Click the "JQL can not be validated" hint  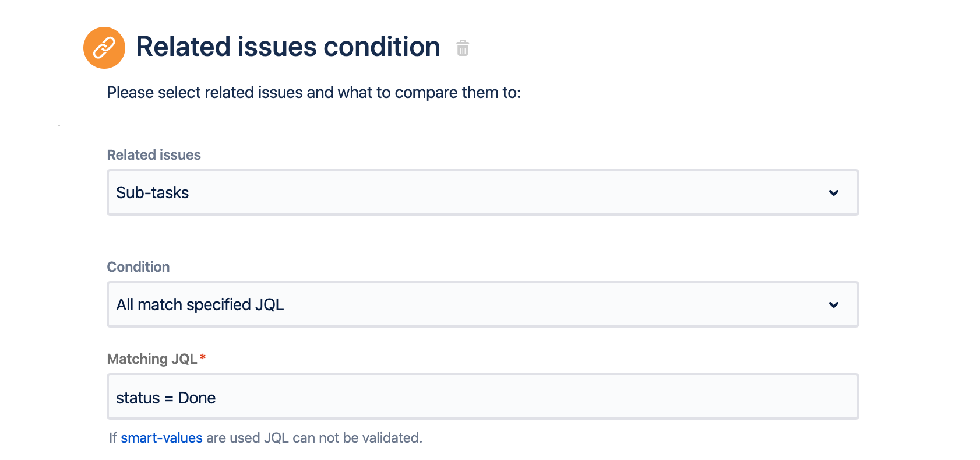pyautogui.click(x=343, y=438)
